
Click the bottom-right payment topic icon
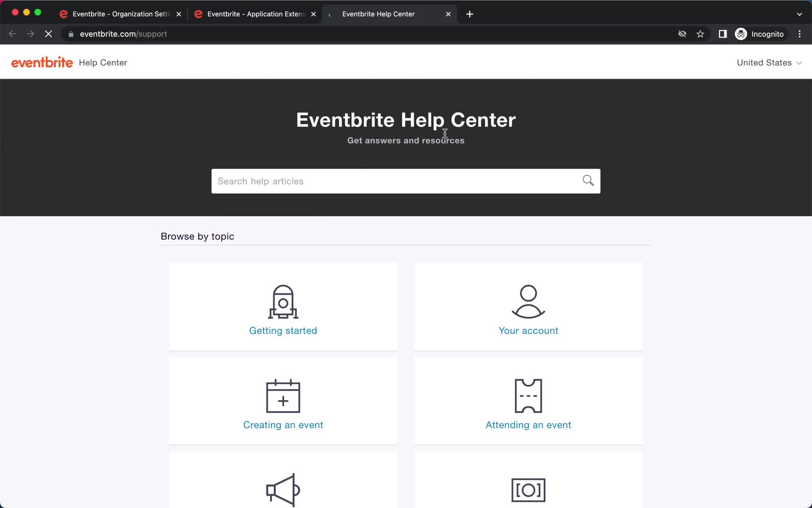(528, 490)
